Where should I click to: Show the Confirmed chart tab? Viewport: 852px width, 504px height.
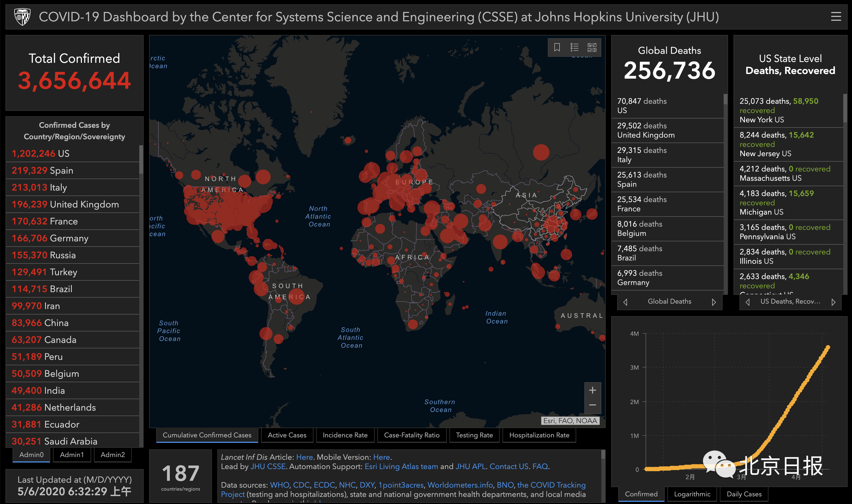click(x=641, y=494)
